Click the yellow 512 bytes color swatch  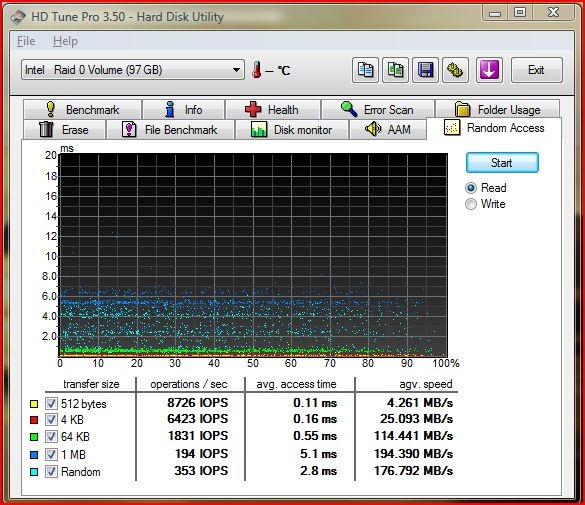(34, 404)
